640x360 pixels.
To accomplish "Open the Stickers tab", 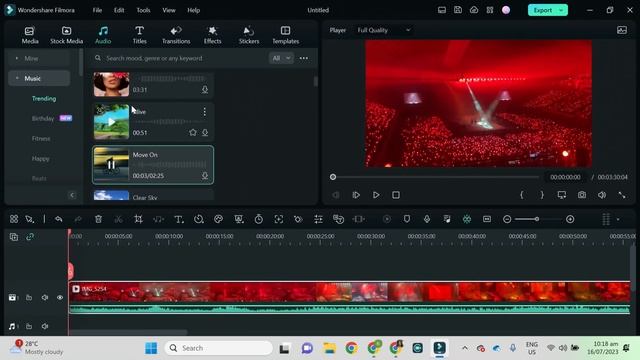I will (x=249, y=35).
